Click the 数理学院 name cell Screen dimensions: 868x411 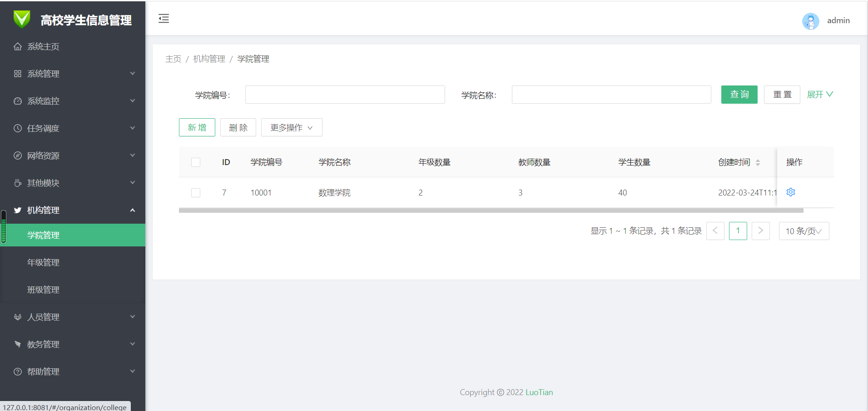(x=334, y=193)
